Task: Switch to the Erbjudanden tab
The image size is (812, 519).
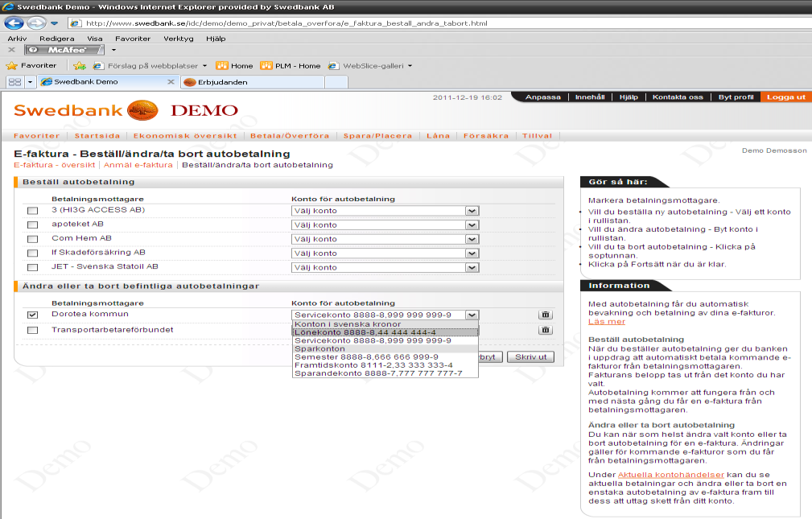Action: tap(253, 82)
